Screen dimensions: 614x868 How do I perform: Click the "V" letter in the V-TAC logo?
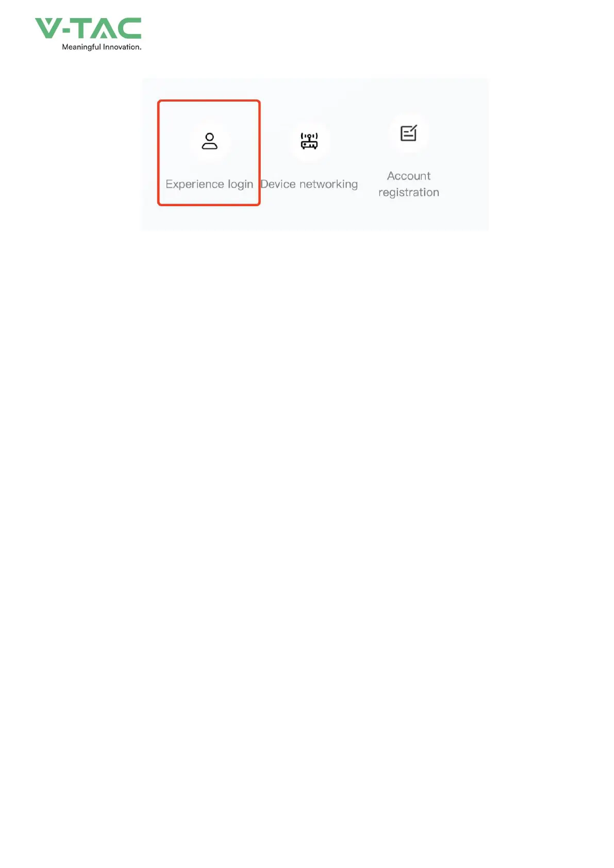click(x=47, y=28)
